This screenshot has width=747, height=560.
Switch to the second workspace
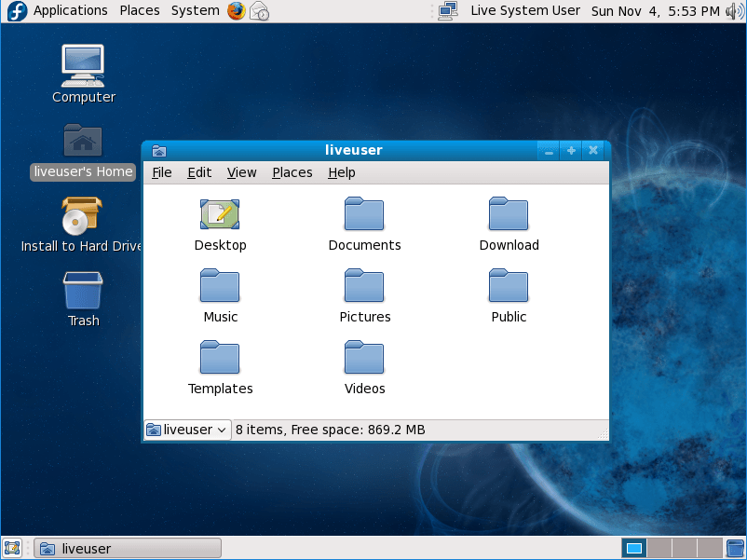point(659,548)
